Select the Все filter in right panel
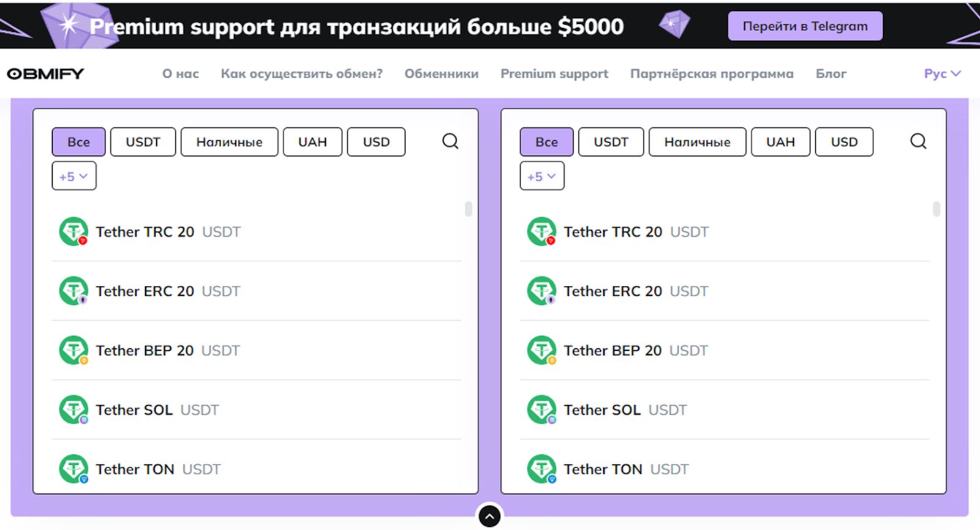This screenshot has width=980, height=530. click(x=546, y=142)
